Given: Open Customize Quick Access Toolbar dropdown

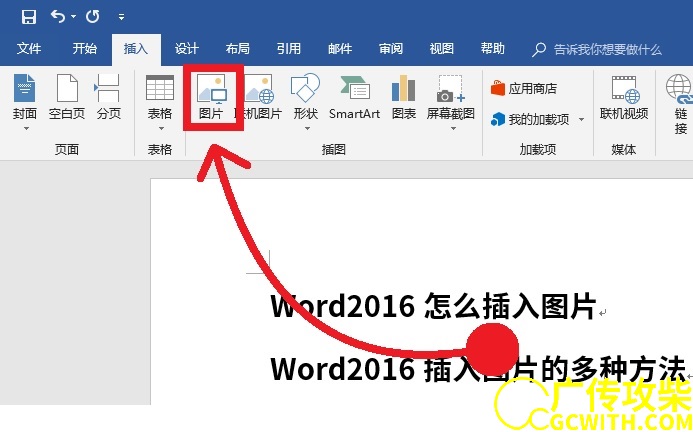Looking at the screenshot, I should [121, 17].
